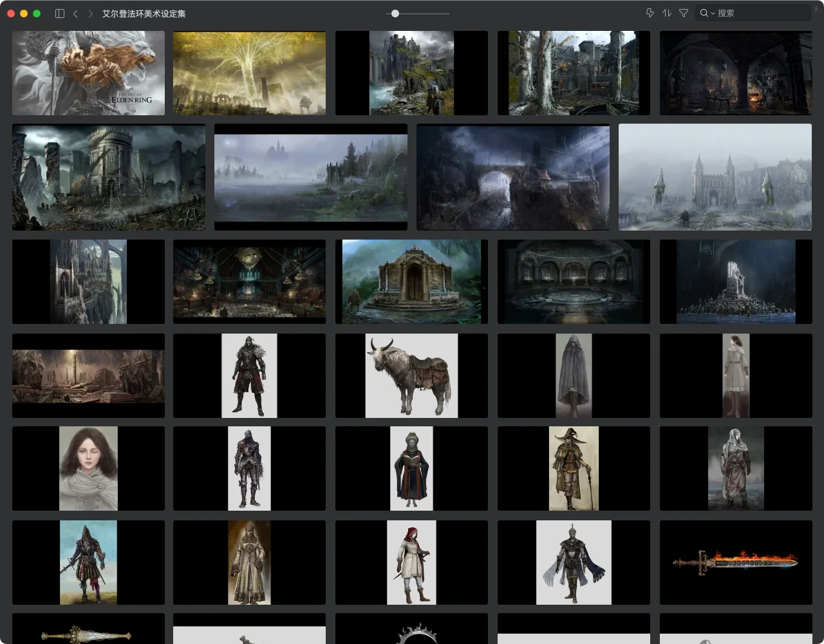
Task: Open the gray-hooded figure on misty background thumbnail
Action: 736,469
